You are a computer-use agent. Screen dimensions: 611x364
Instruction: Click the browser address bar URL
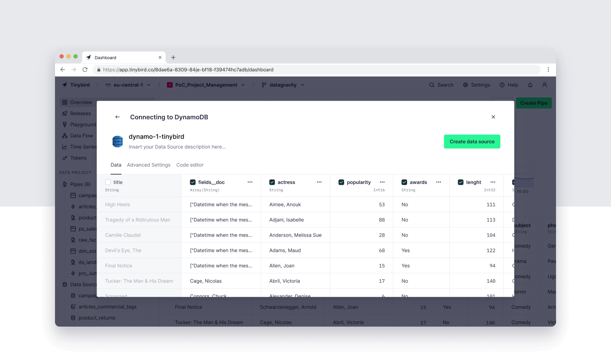click(x=188, y=70)
